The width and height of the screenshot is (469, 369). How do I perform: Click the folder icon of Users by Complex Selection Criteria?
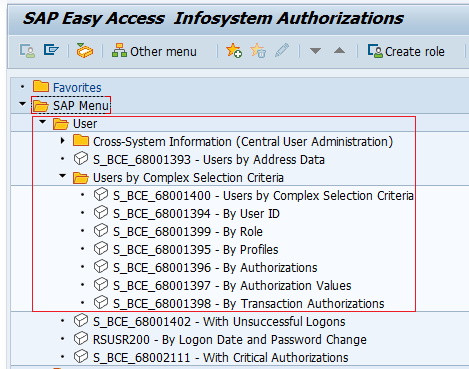[x=81, y=178]
